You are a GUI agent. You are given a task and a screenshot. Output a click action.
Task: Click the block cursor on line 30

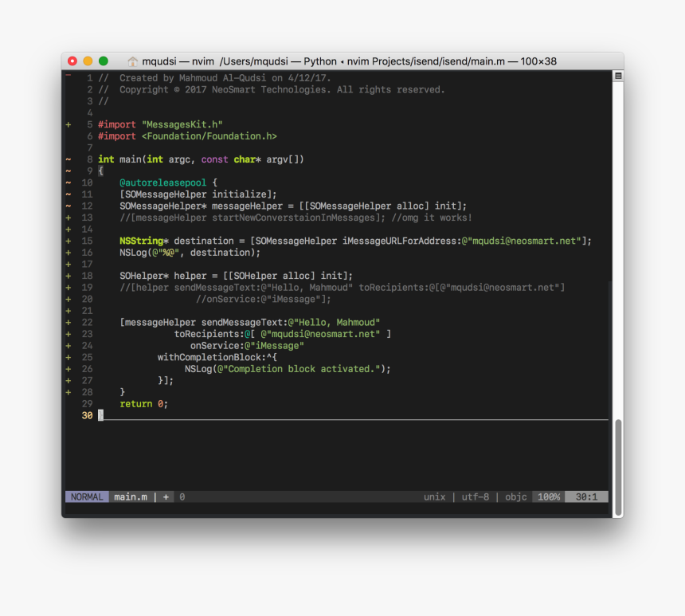pyautogui.click(x=100, y=415)
